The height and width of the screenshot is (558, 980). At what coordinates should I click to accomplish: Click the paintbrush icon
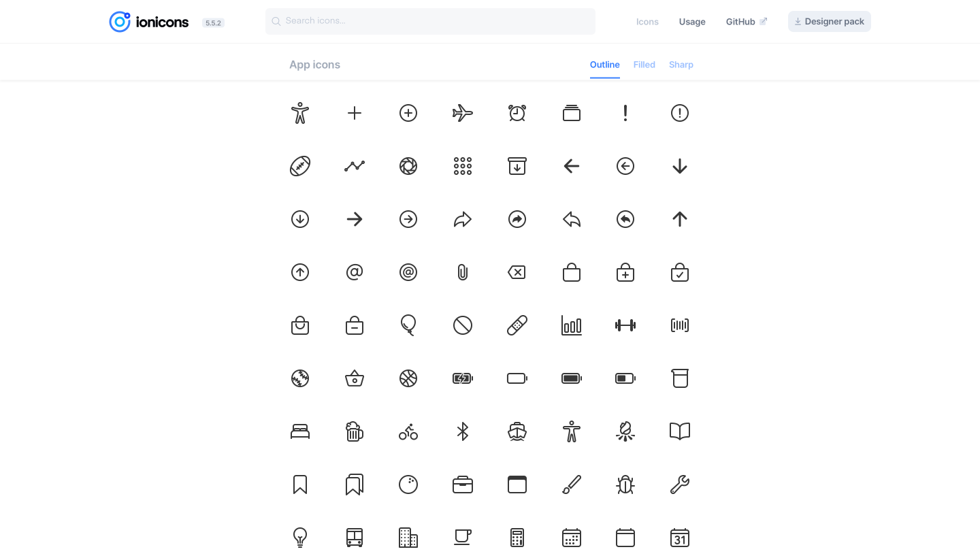point(572,485)
